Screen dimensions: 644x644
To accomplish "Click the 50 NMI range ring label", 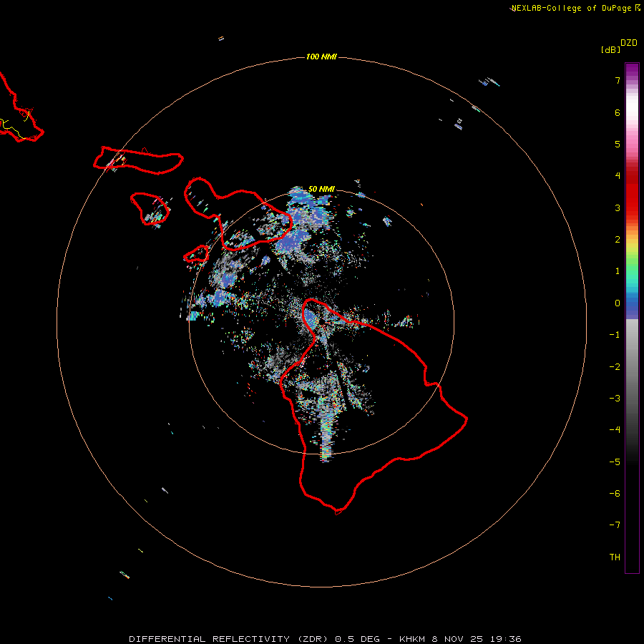I will tap(321, 189).
